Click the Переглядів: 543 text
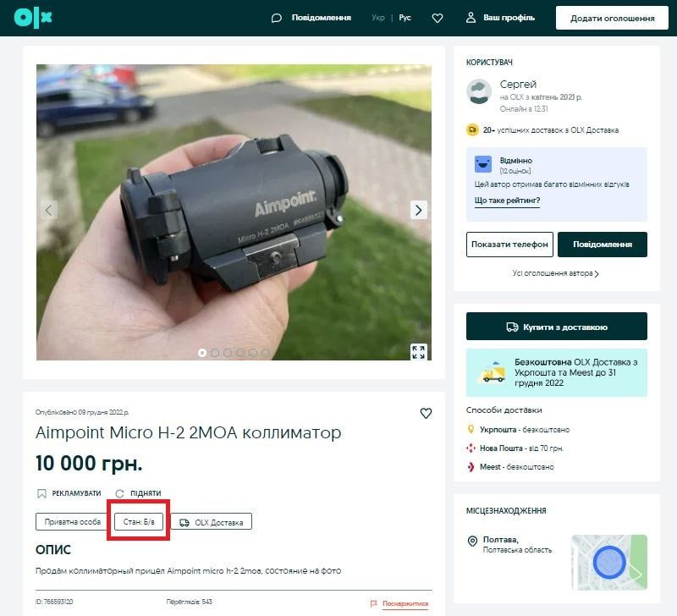 tap(189, 602)
